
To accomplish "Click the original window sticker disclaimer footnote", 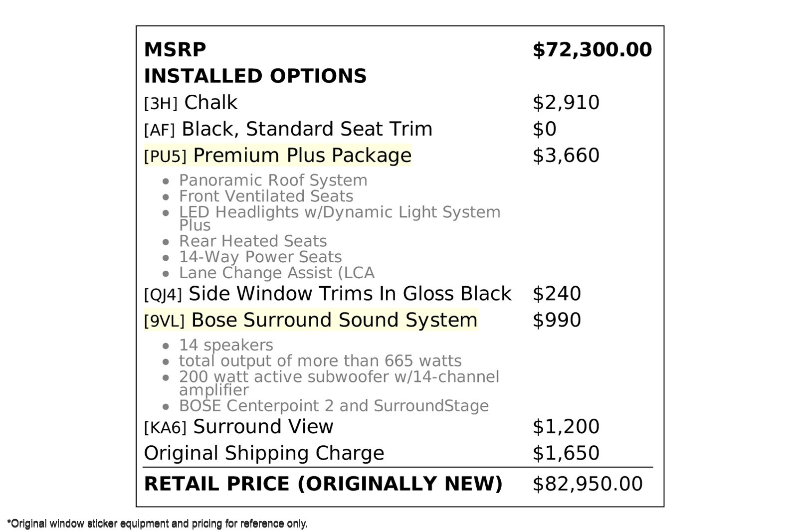I will 157,524.
